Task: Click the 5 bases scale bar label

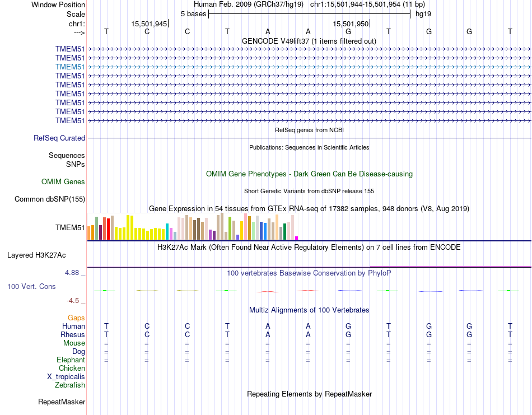Action: tap(193, 14)
